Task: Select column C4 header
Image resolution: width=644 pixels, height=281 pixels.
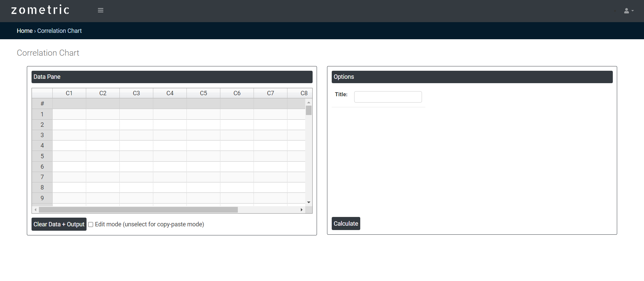Action: click(x=170, y=93)
